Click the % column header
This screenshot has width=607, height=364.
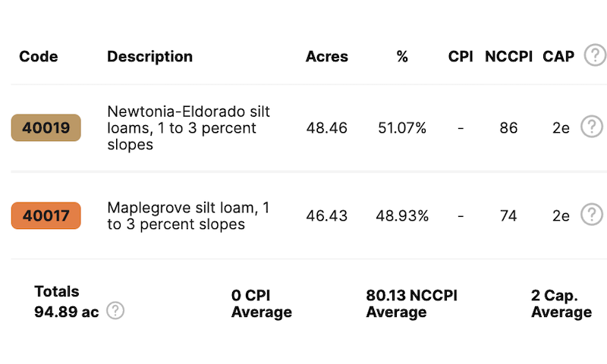click(402, 56)
